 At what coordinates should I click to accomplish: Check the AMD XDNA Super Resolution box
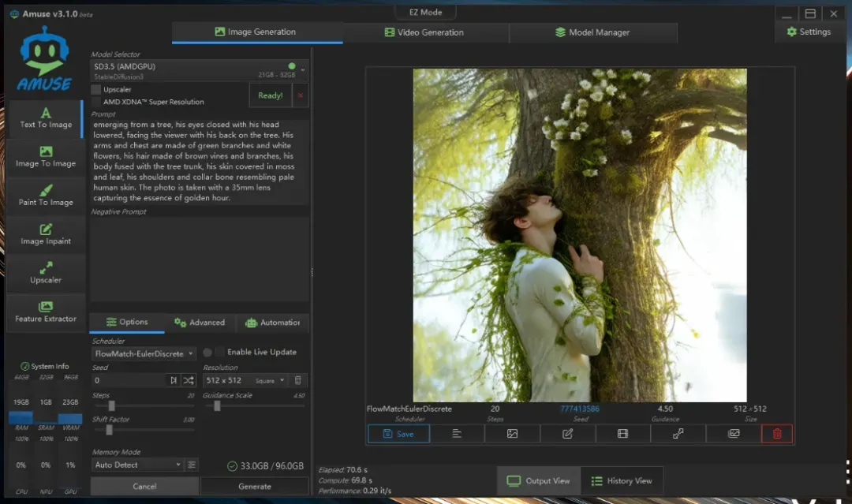click(96, 102)
